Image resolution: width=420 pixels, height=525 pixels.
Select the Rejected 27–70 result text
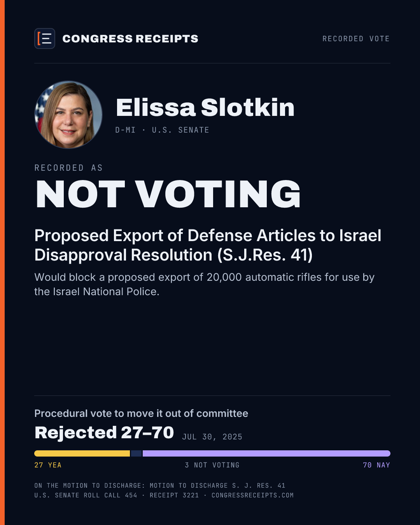coord(104,432)
